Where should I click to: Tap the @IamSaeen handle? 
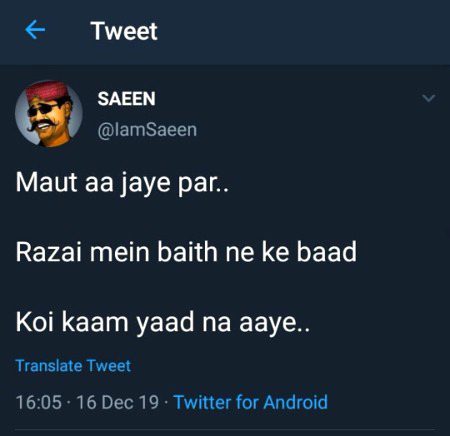(147, 130)
